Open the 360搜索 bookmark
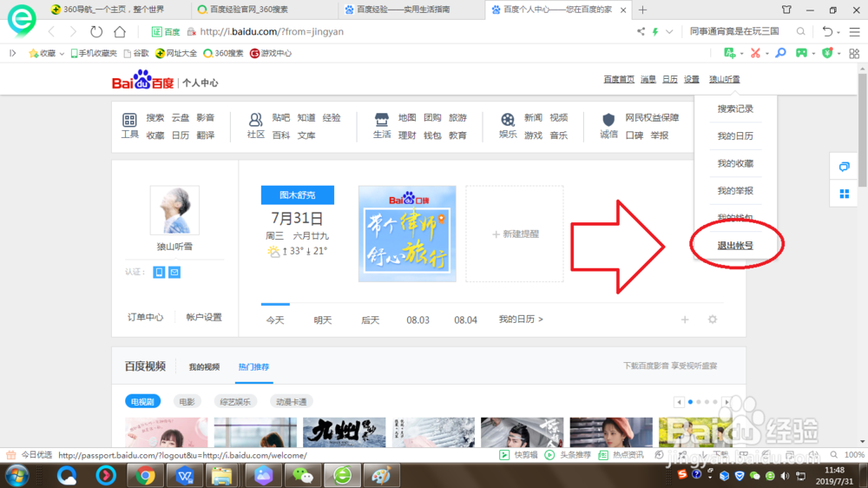The height and width of the screenshot is (488, 868). [x=224, y=53]
